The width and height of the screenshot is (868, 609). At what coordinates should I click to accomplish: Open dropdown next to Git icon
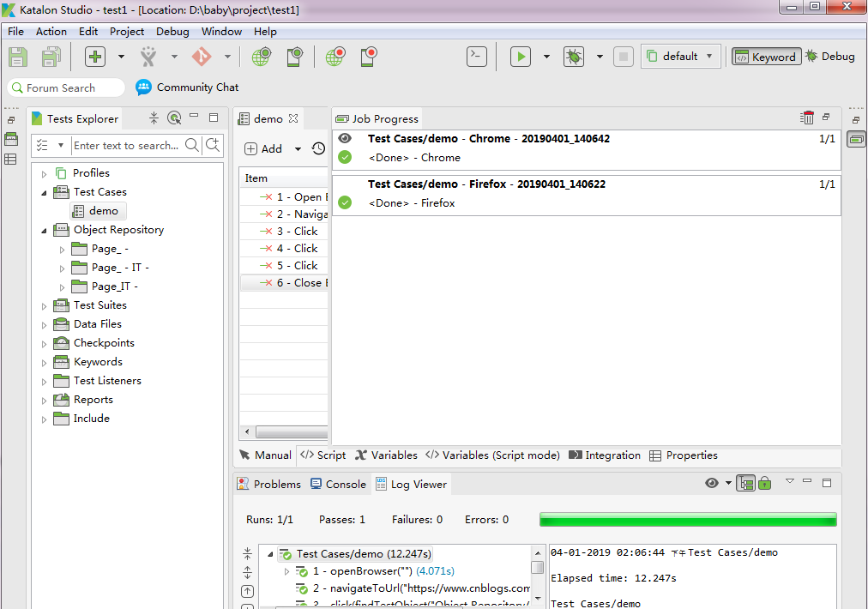(227, 57)
